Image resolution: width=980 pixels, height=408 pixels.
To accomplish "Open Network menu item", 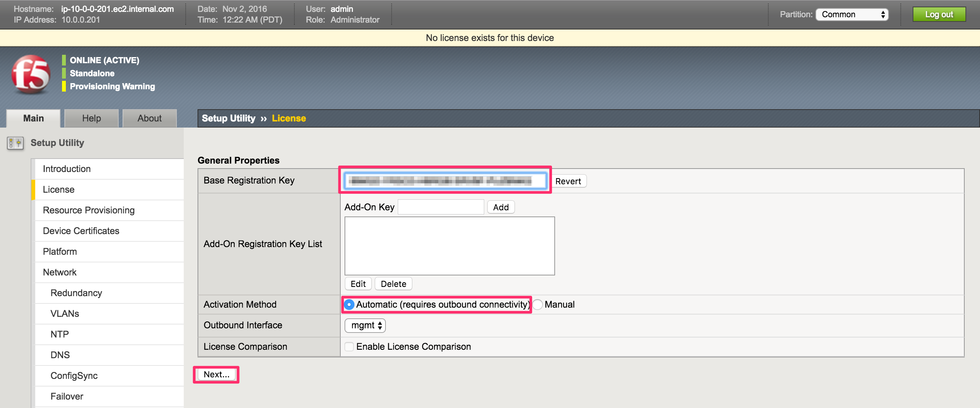I will pyautogui.click(x=109, y=272).
